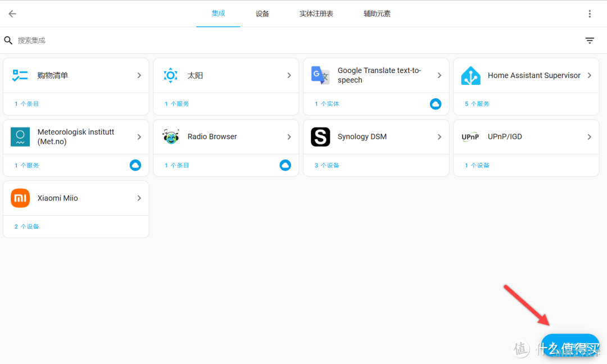
Task: Click the 太阳 title text
Action: (x=195, y=75)
